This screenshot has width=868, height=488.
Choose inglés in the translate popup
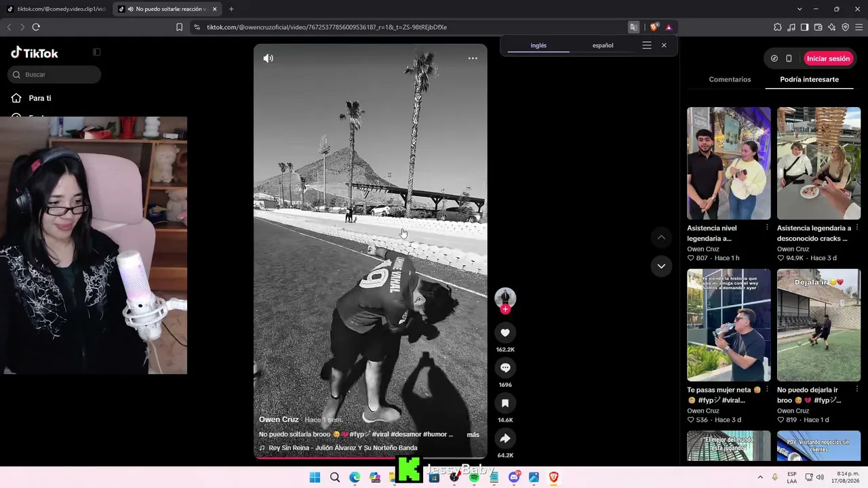(x=538, y=45)
